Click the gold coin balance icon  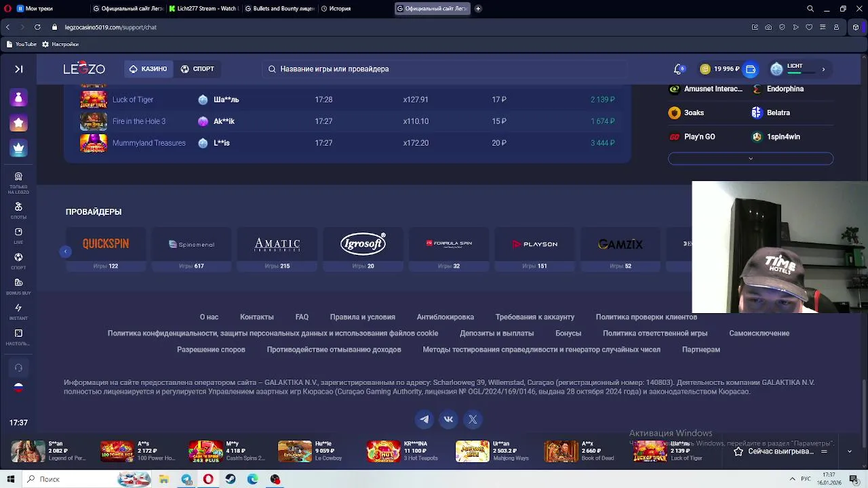coord(705,69)
